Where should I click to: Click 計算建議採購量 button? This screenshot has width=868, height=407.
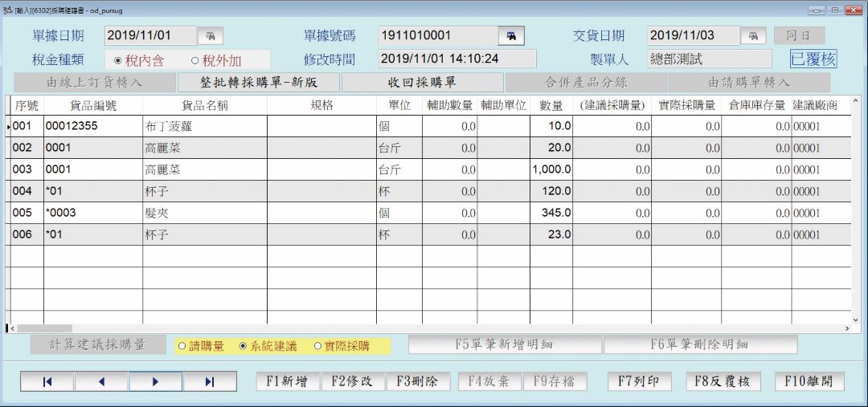coord(98,344)
